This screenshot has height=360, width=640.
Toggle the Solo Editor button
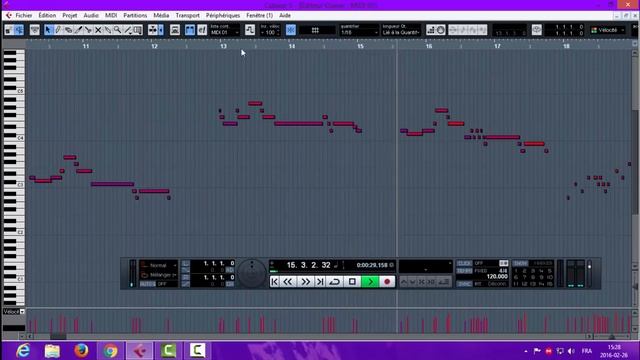tap(9, 30)
